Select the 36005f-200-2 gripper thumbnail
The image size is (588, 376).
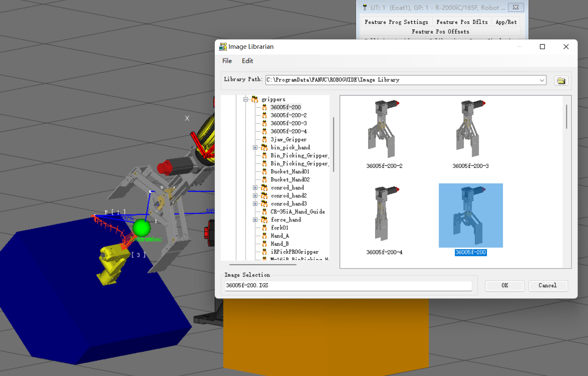click(x=384, y=129)
